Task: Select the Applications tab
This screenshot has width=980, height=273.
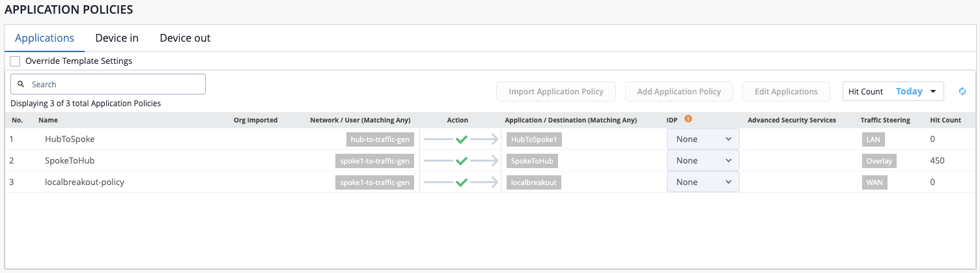Action: [x=44, y=38]
